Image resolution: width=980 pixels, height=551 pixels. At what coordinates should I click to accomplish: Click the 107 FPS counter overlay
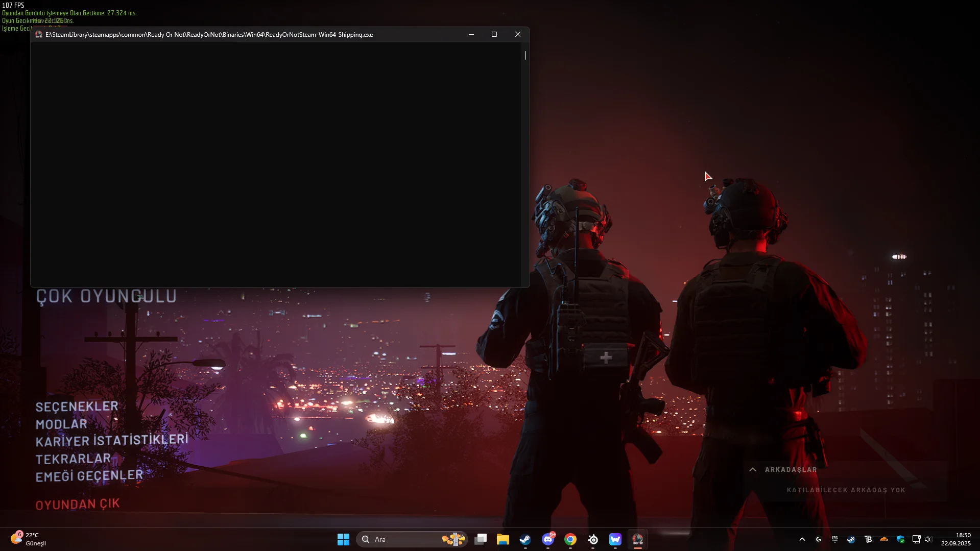(13, 5)
